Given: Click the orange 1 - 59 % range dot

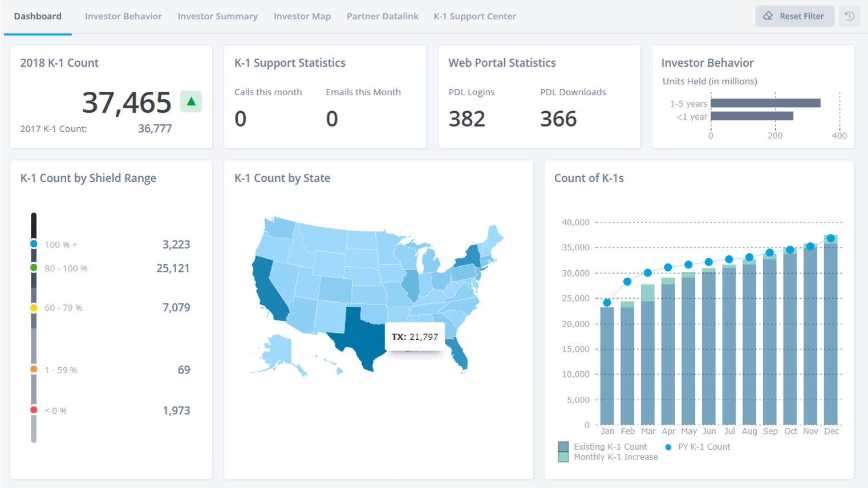Looking at the screenshot, I should click(x=34, y=369).
